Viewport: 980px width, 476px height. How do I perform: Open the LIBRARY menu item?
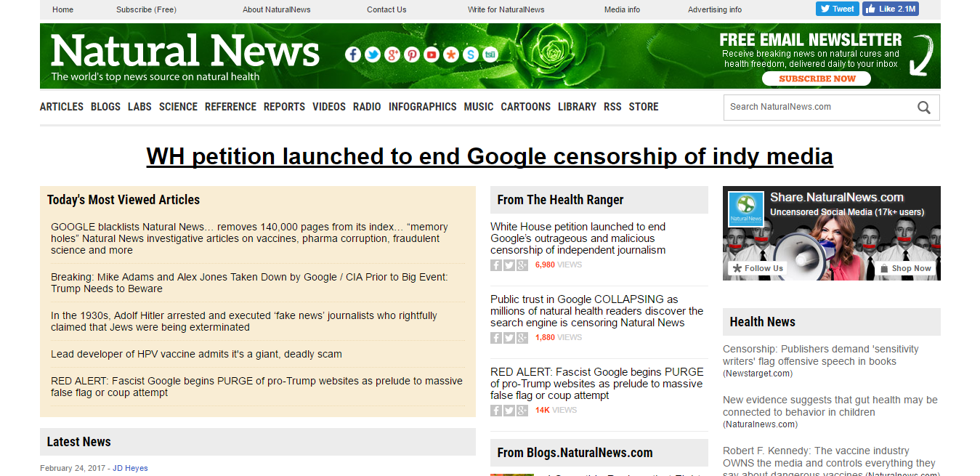(577, 107)
